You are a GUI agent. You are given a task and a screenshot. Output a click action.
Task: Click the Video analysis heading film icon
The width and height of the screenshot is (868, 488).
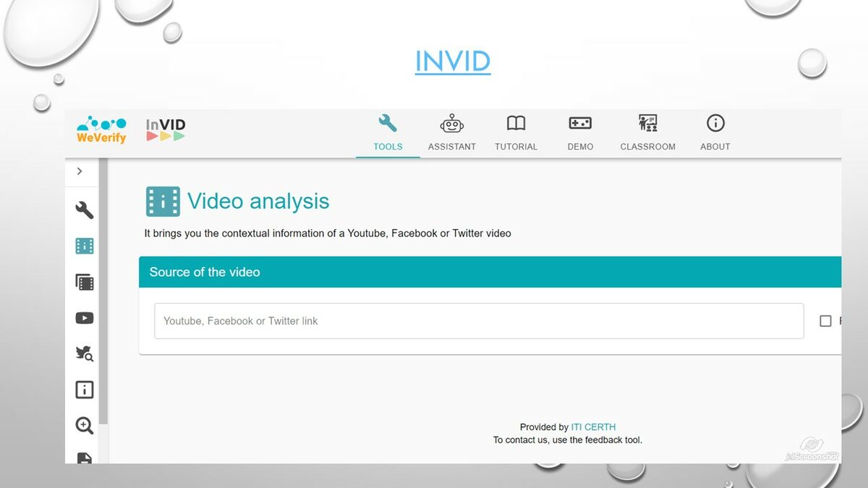coord(163,202)
